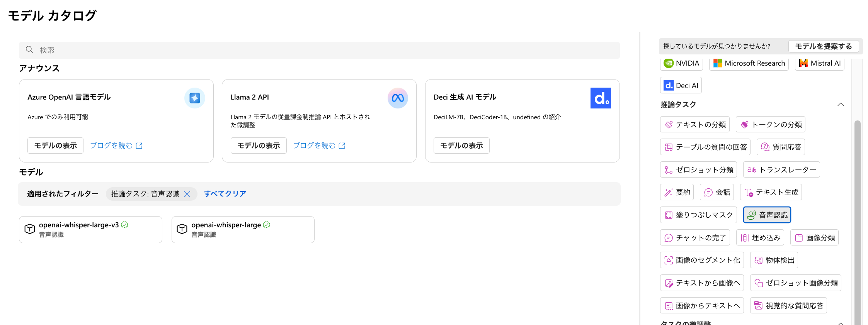
Task: Select the ゼロショット画像分類 task filter
Action: (x=796, y=283)
